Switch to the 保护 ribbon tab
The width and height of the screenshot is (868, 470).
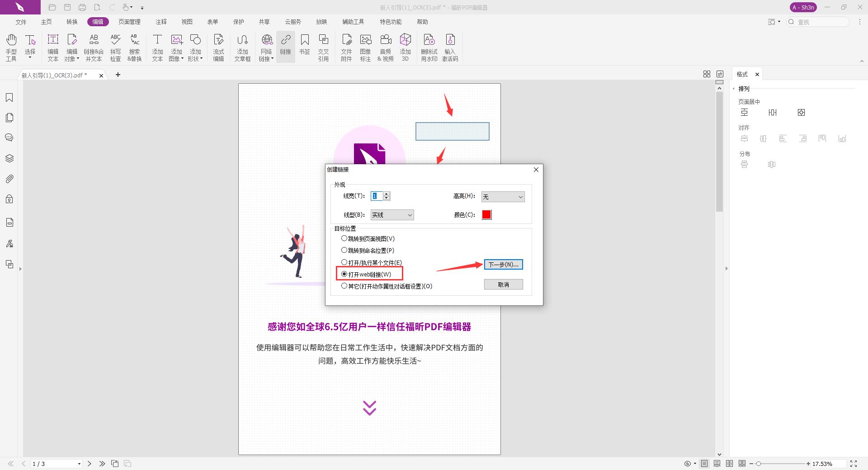(x=238, y=21)
